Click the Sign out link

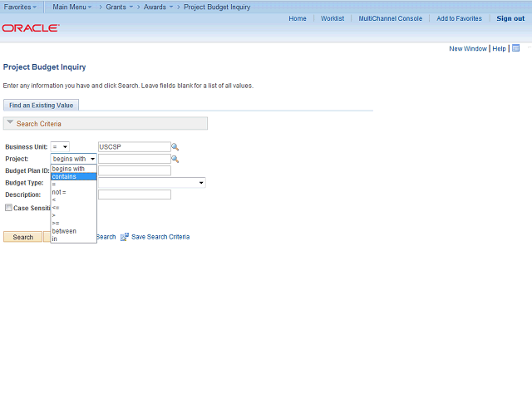tap(510, 18)
